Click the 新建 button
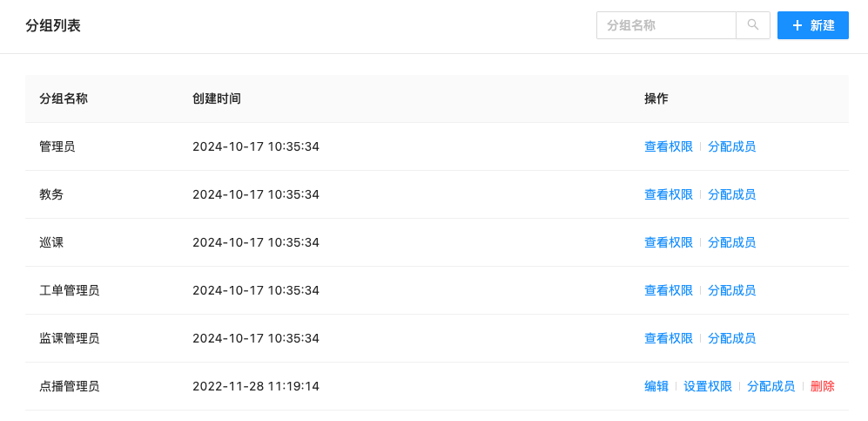Viewport: 868px width, 421px height. [x=813, y=25]
